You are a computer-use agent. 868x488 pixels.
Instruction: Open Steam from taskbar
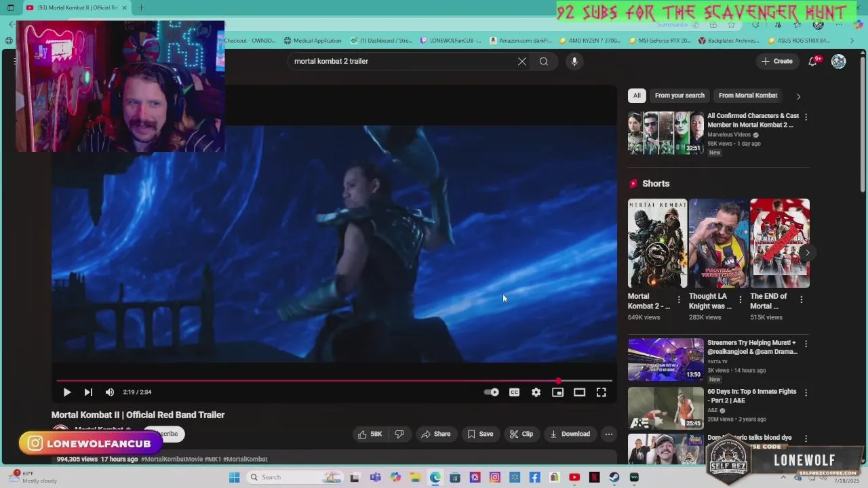click(x=614, y=477)
